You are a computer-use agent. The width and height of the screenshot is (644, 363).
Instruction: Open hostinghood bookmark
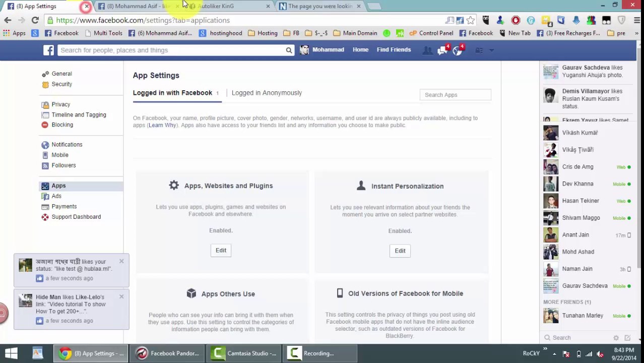pyautogui.click(x=220, y=33)
